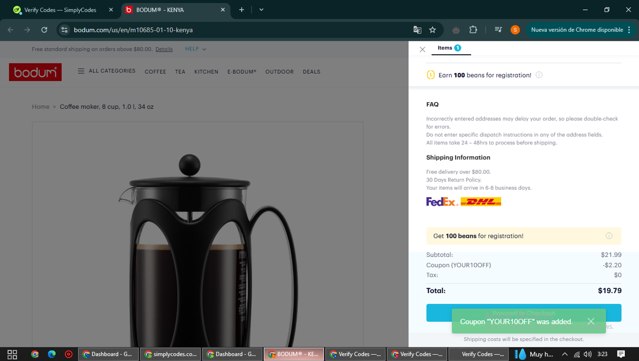Viewport: 639px width, 361px height.
Task: Close the cart side panel
Action: 422,49
